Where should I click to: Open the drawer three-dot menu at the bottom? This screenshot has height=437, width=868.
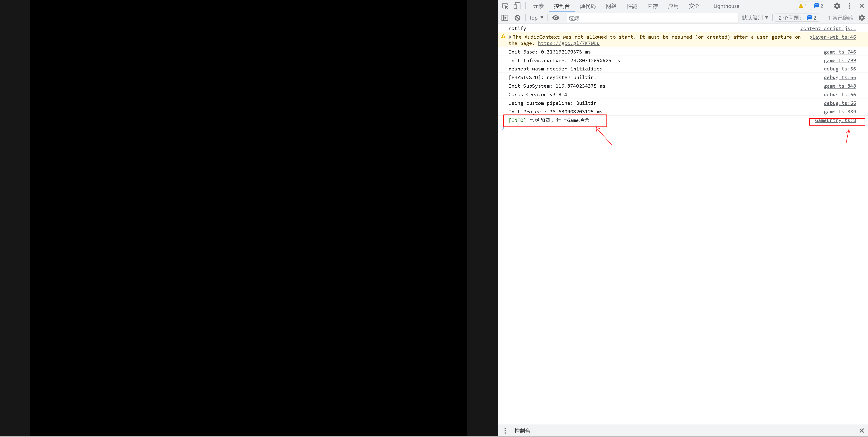505,431
